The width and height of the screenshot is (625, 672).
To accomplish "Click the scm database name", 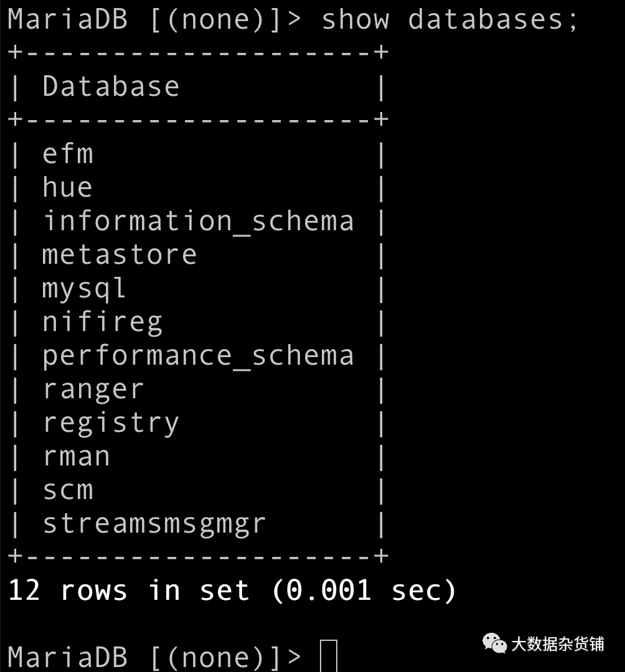I will (x=68, y=490).
